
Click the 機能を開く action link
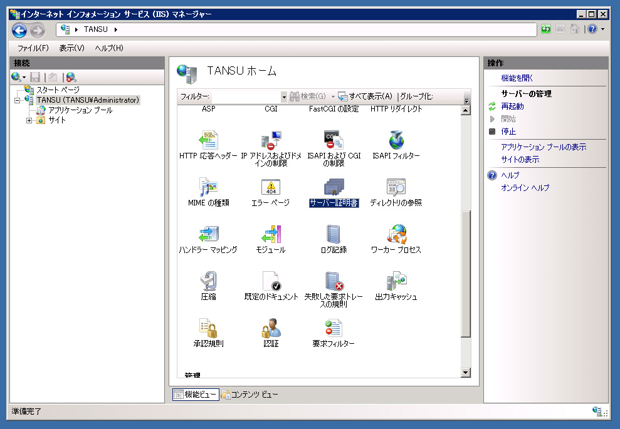pos(517,78)
